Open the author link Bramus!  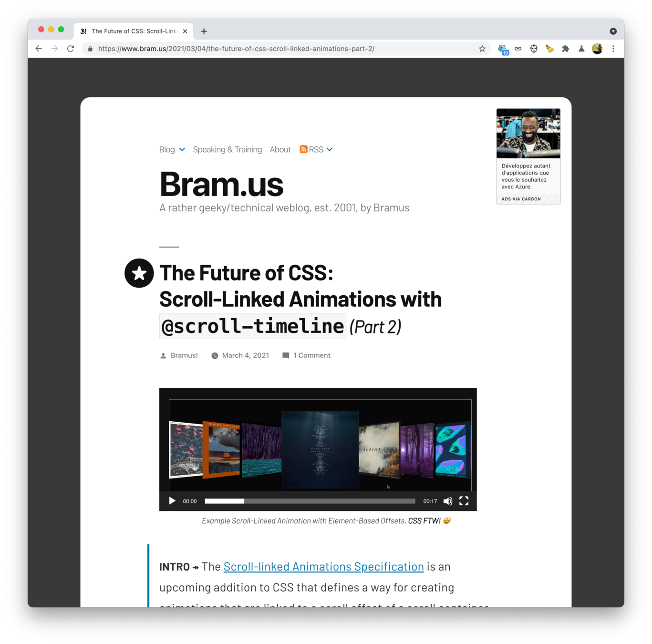pos(184,355)
